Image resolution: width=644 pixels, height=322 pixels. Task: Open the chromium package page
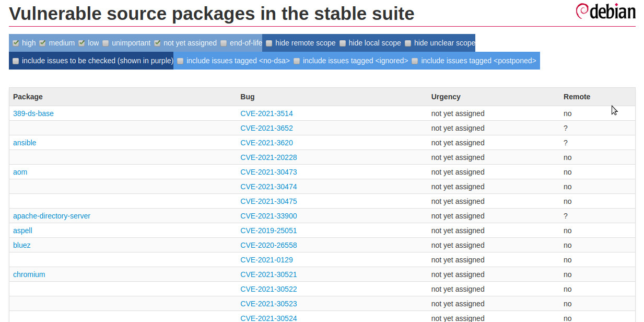point(29,274)
